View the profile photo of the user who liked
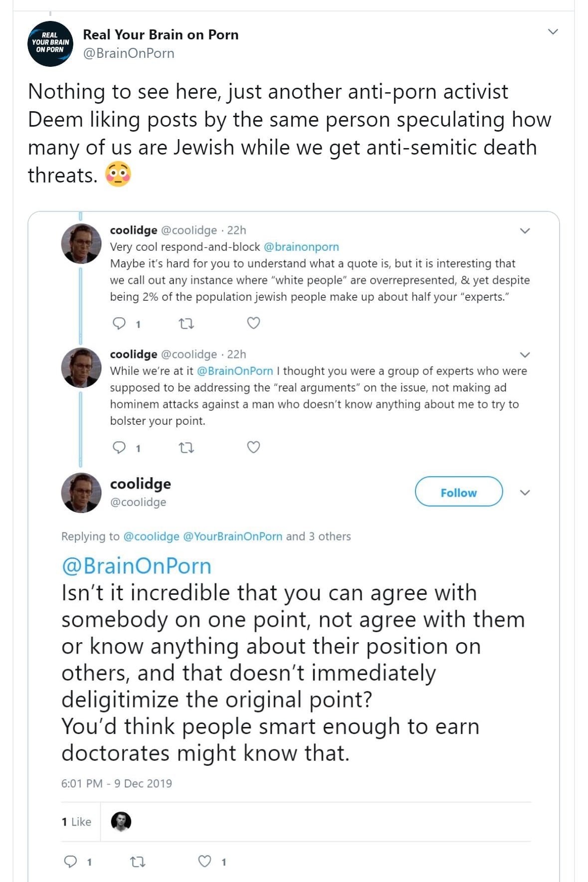 (121, 821)
